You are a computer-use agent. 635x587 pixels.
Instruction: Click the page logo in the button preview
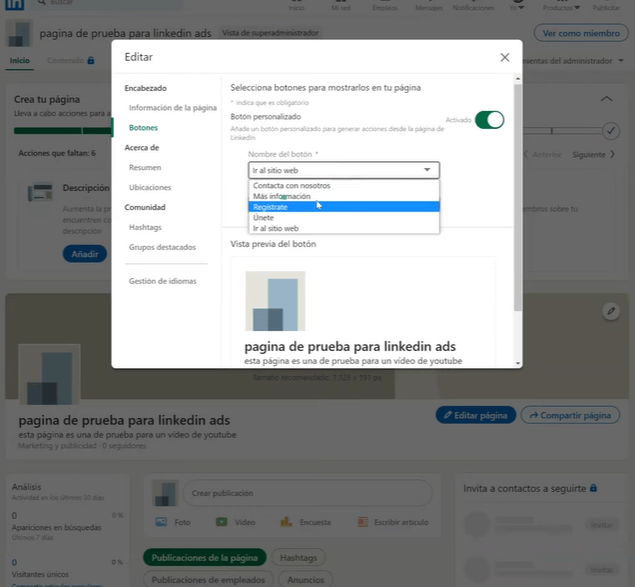click(x=275, y=301)
